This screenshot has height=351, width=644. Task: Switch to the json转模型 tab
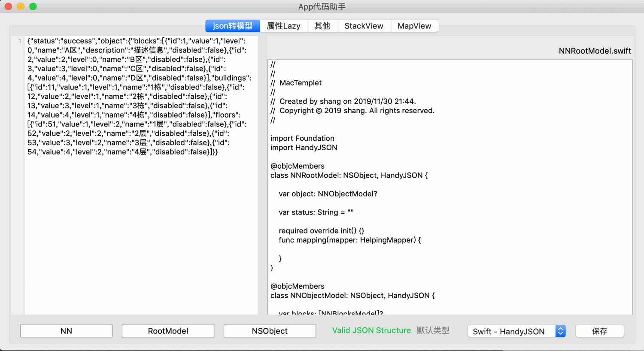[233, 26]
